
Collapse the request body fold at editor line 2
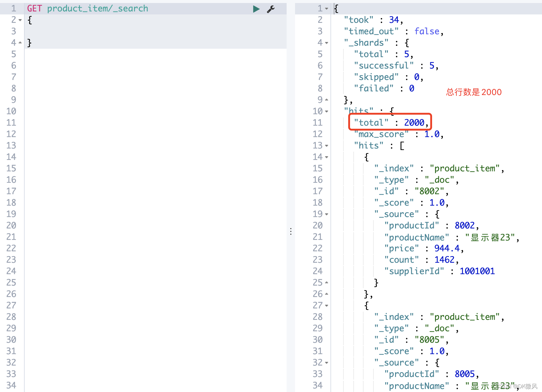coord(20,20)
